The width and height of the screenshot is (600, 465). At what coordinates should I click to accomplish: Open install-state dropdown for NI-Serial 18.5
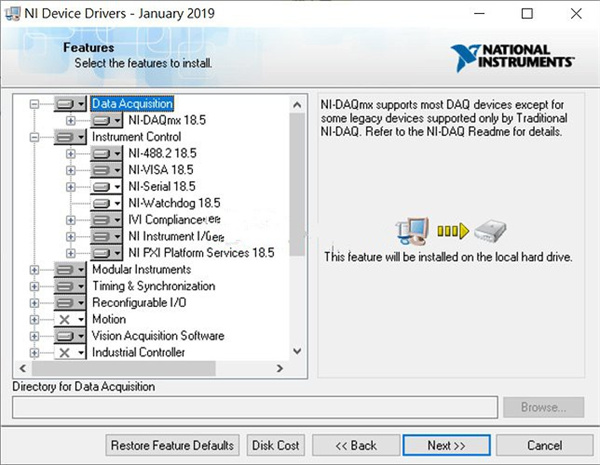click(x=106, y=187)
